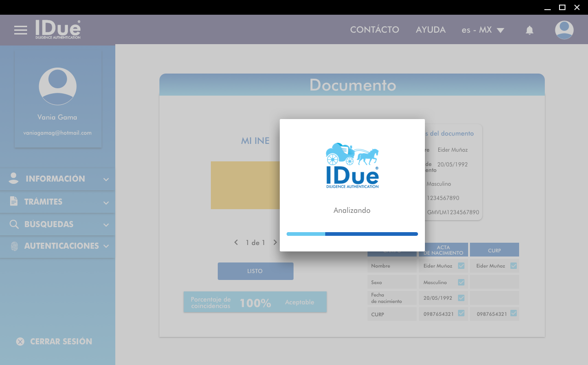Screen dimensions: 588x365
Task: Click the Búsquedas magnifier icon
Action: [x=14, y=224]
